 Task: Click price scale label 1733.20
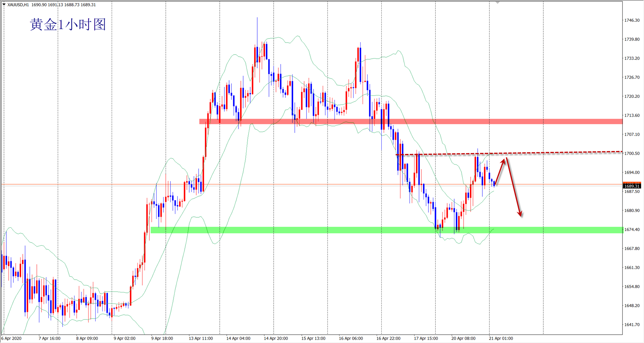coord(632,58)
